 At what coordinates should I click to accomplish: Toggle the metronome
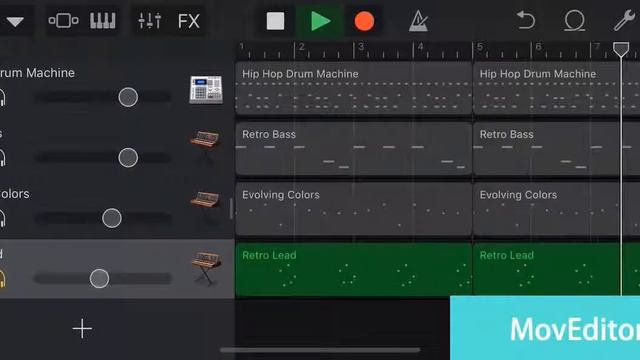pos(418,21)
